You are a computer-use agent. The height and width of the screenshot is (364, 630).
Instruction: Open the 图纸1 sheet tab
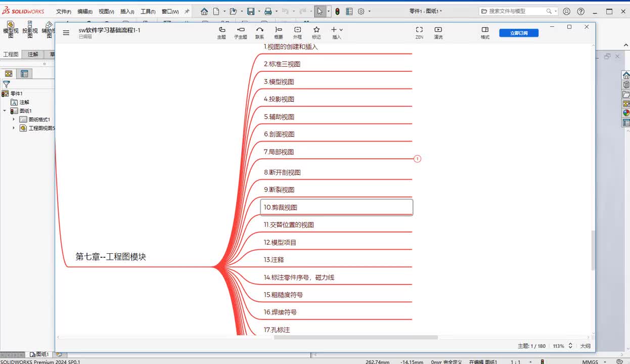pyautogui.click(x=40, y=354)
